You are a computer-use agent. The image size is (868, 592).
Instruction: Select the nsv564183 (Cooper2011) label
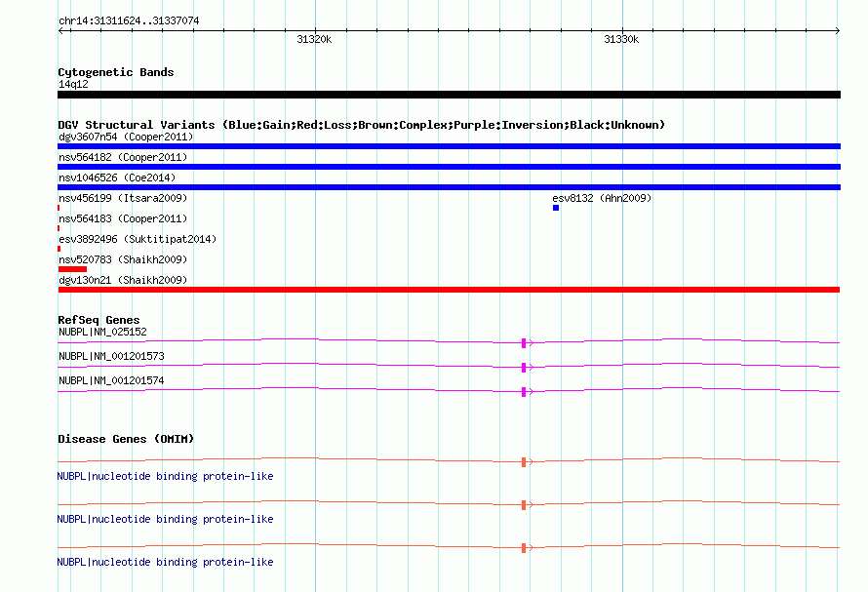pos(123,218)
